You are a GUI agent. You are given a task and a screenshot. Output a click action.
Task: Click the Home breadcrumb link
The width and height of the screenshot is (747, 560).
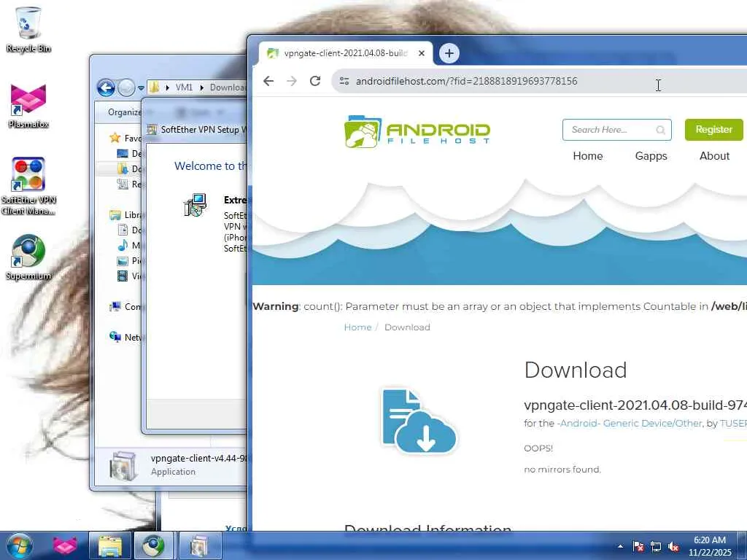coord(357,327)
